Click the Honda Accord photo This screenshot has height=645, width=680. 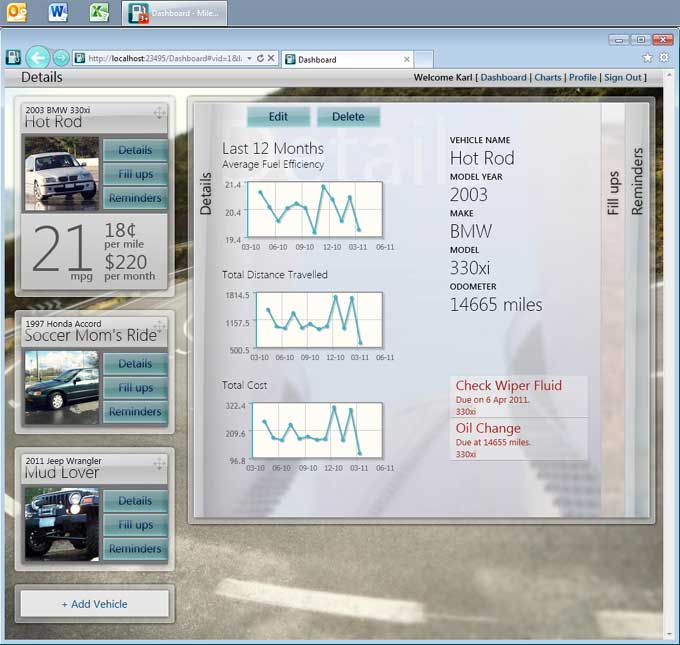tap(62, 387)
